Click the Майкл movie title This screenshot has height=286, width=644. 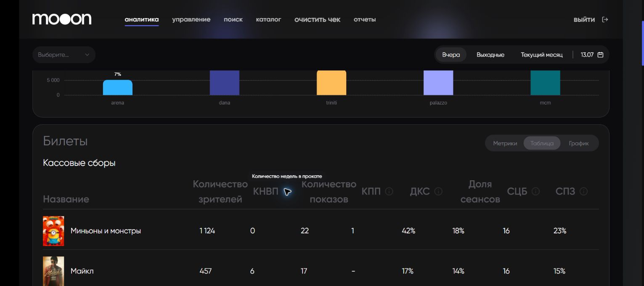(82, 271)
